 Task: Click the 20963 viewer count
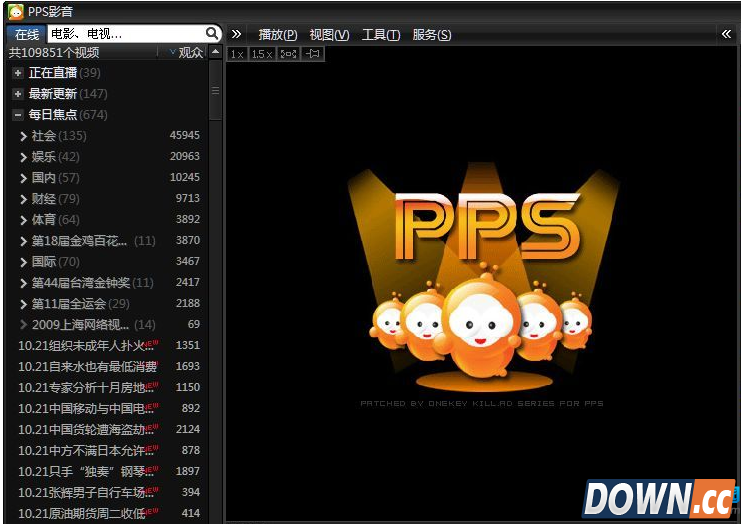[x=184, y=156]
